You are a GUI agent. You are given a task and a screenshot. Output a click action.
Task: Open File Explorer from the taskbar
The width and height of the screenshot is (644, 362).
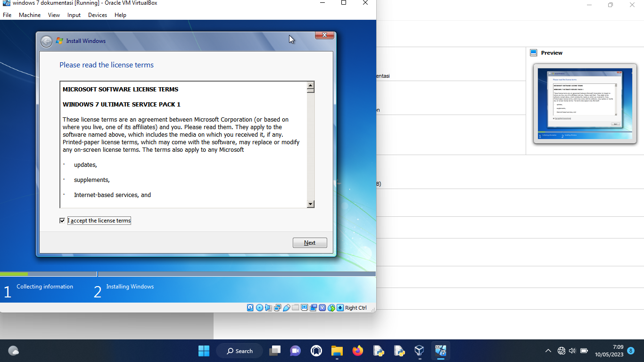click(337, 351)
